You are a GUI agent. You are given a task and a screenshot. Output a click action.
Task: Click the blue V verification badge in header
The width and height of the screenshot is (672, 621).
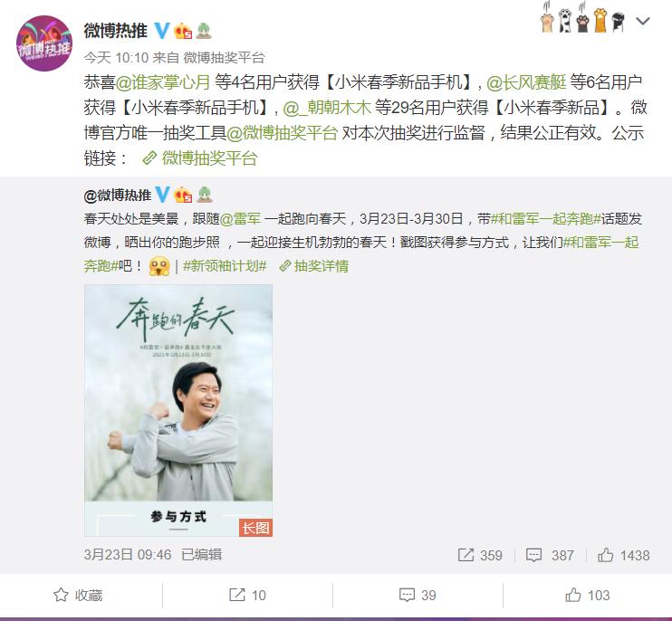(162, 31)
